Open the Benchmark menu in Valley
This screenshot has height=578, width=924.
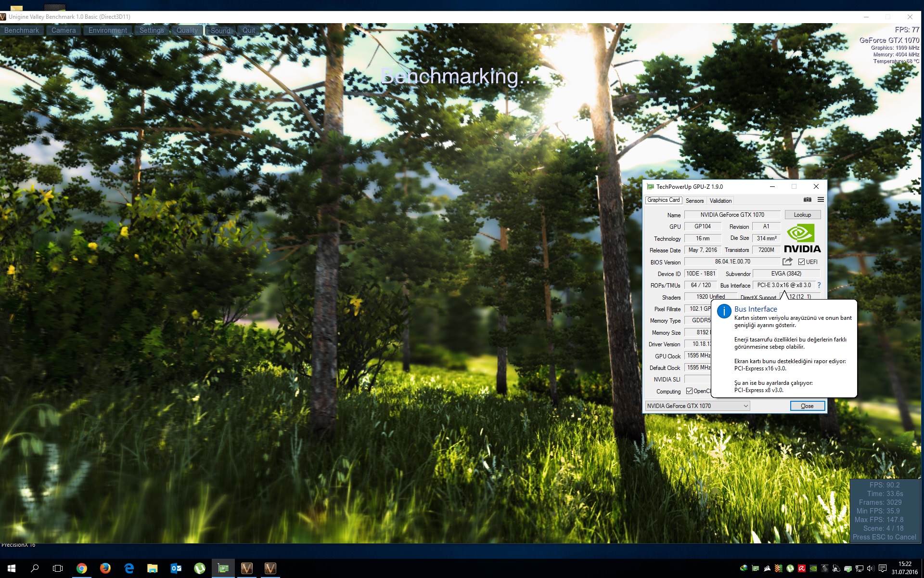pyautogui.click(x=22, y=30)
